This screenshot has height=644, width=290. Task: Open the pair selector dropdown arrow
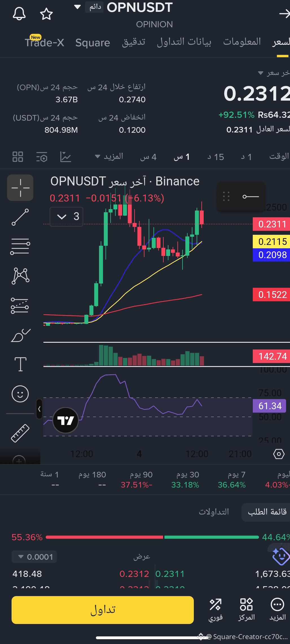tap(77, 7)
